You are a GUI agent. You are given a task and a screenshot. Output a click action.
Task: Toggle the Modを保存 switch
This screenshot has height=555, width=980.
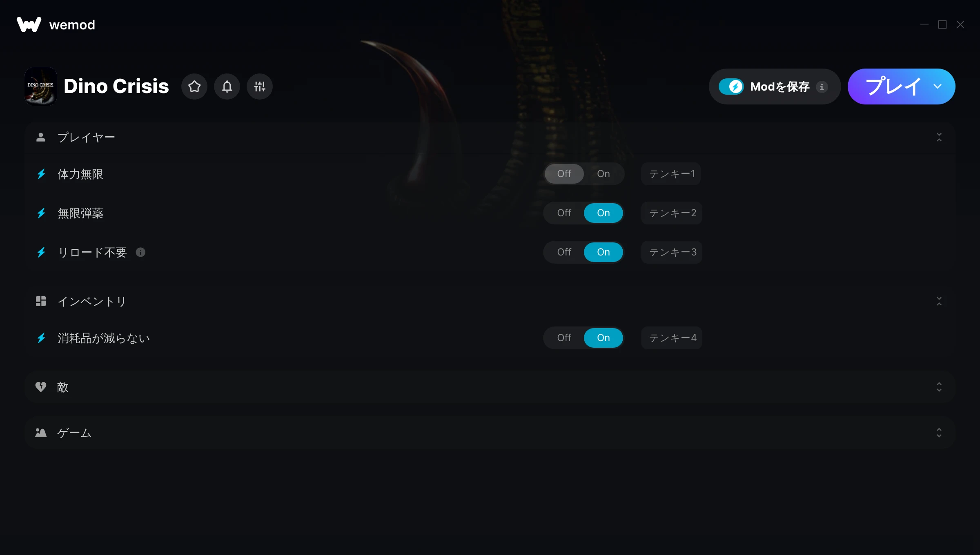(731, 87)
